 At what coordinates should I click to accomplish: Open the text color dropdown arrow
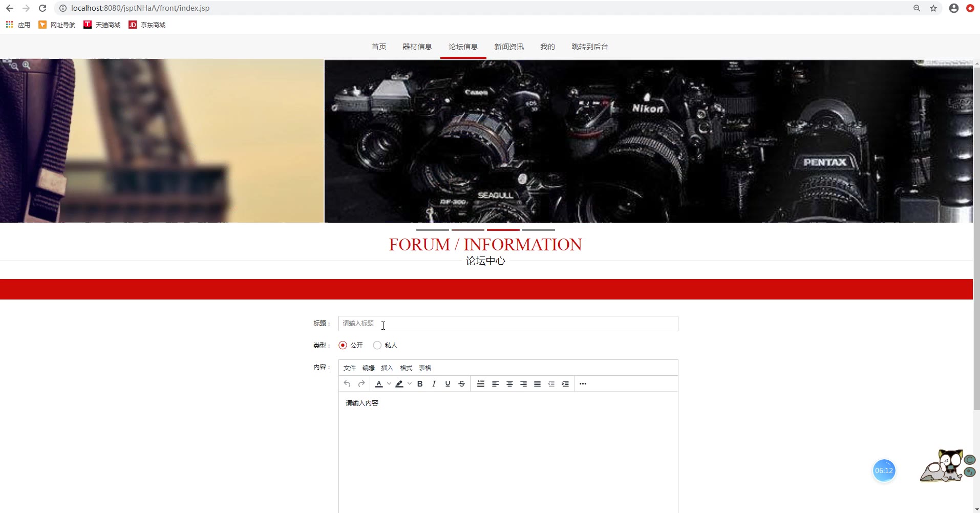[x=389, y=383]
